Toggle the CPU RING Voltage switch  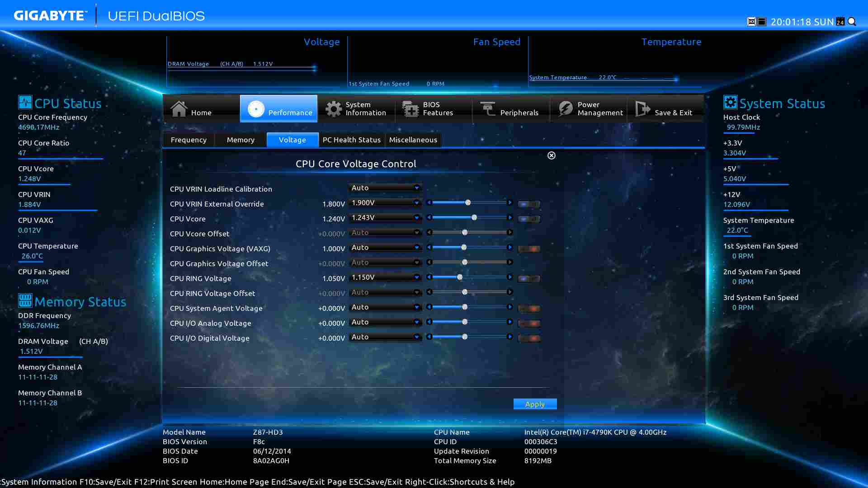(528, 279)
